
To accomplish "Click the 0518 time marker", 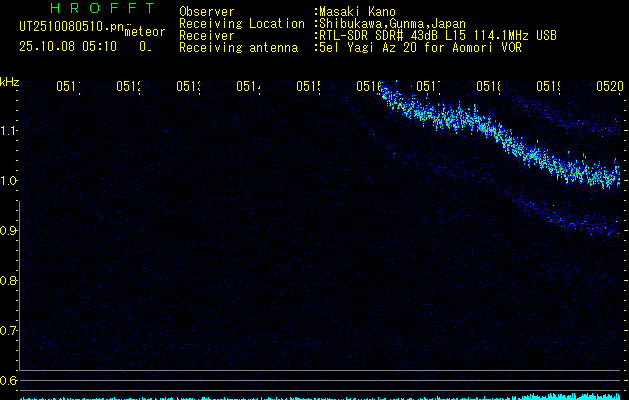I will point(488,86).
